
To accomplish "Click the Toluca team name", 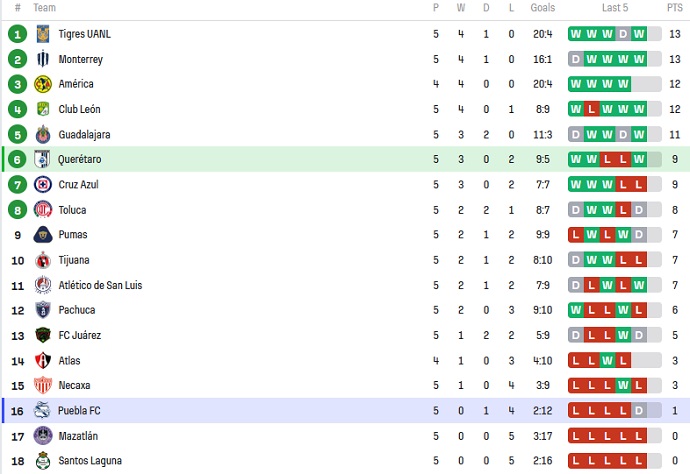I will click(72, 210).
